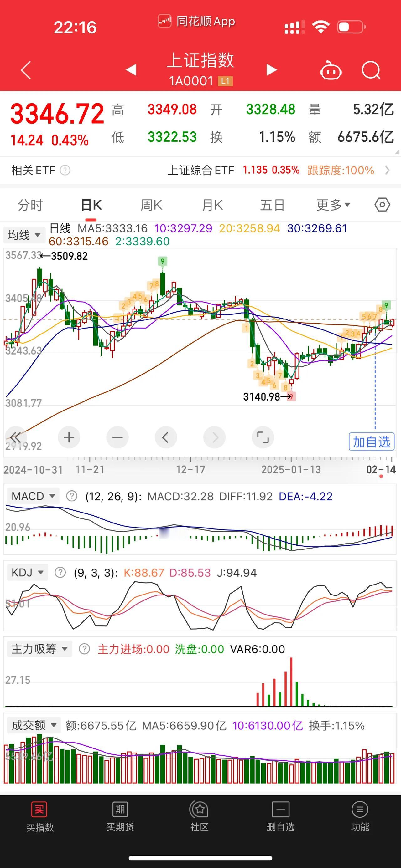Viewport: 401px width, 868px height.
Task: Tap the L1 level badge
Action: (x=225, y=81)
